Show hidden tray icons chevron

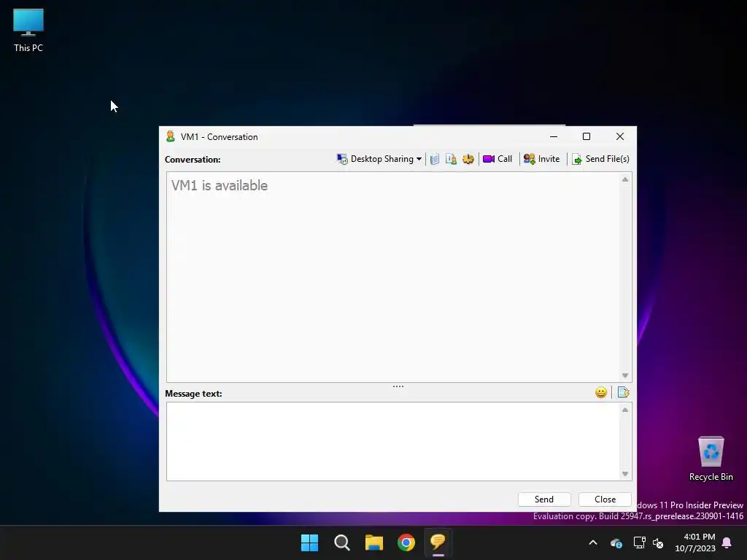[x=593, y=542]
